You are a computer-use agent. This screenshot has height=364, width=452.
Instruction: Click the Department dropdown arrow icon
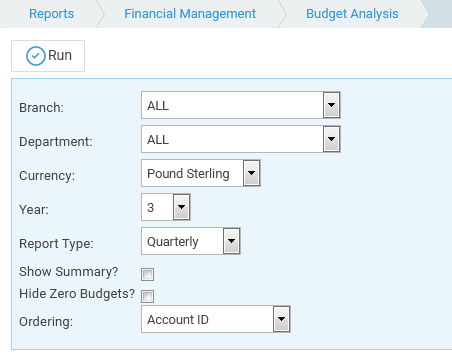coord(331,139)
